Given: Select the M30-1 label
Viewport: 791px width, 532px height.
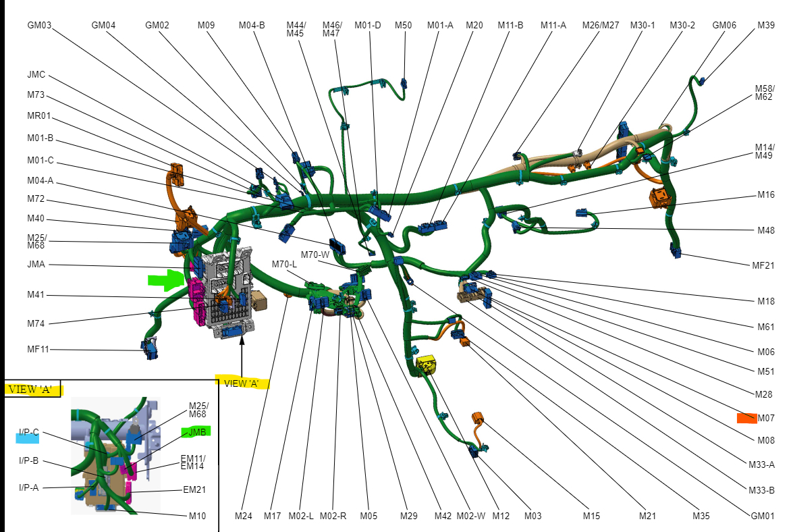Looking at the screenshot, I should [x=643, y=25].
